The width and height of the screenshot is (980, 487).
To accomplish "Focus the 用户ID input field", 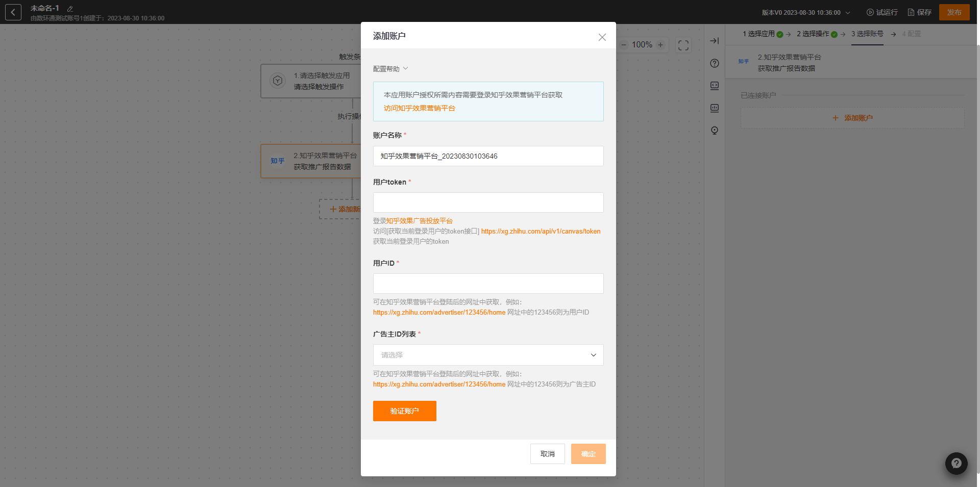I will point(488,284).
